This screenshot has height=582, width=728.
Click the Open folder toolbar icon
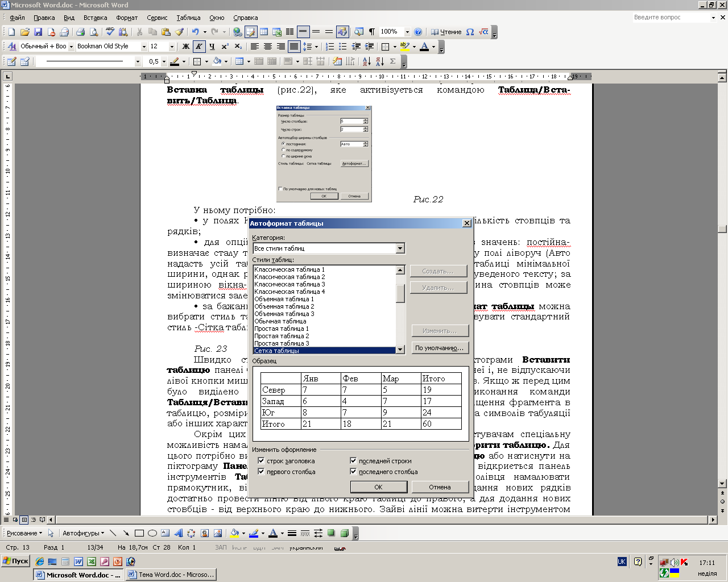[25, 32]
